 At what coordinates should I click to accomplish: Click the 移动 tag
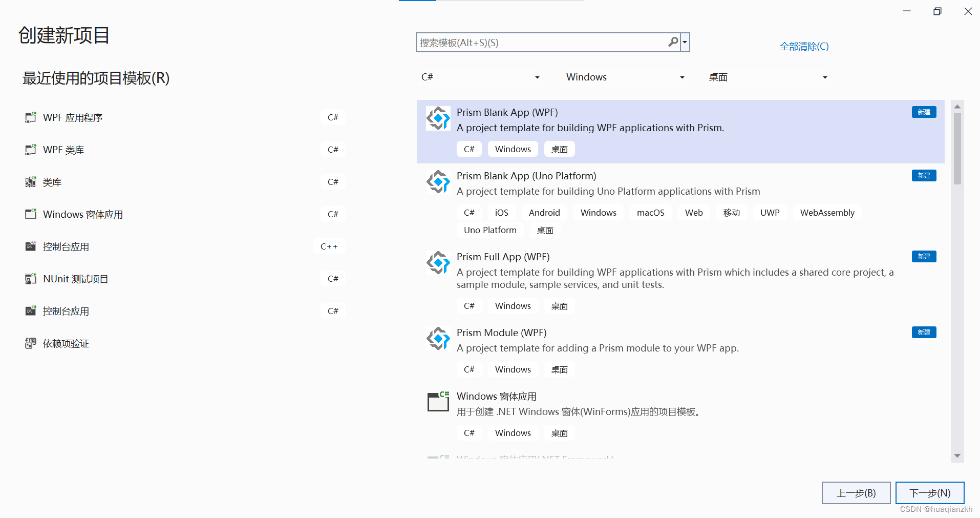(x=731, y=213)
